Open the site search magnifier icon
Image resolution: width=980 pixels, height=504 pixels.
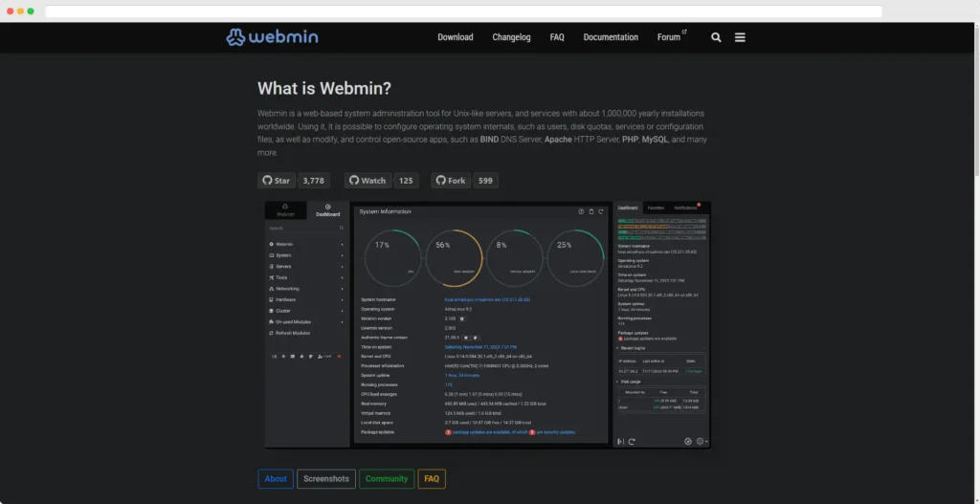point(716,37)
